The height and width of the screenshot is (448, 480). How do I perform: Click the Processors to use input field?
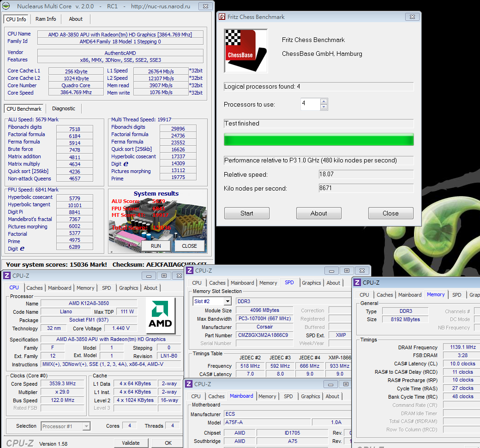point(311,104)
